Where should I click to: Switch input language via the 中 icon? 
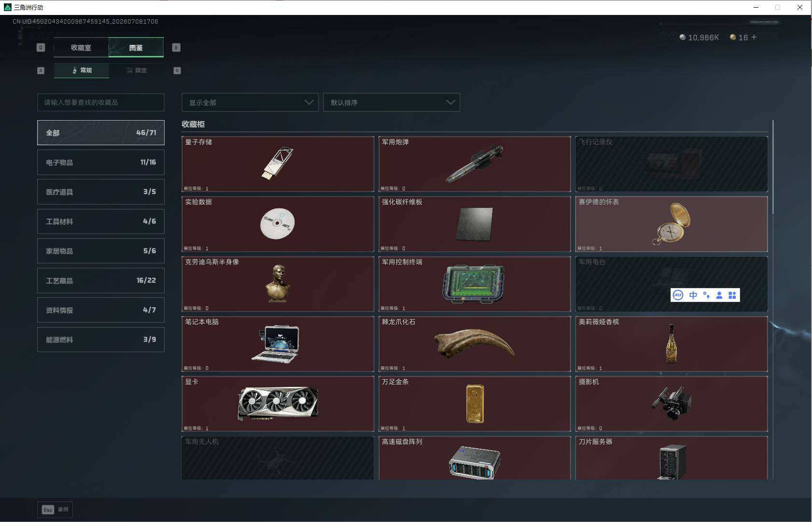pos(693,295)
